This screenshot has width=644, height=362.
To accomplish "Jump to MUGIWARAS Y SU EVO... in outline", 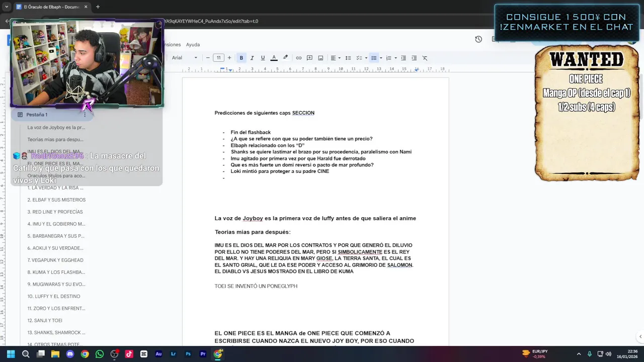I will (x=56, y=284).
